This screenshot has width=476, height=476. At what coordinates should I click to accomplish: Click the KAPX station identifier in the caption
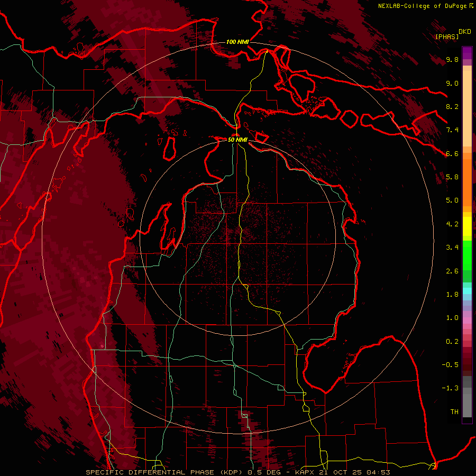(305, 472)
